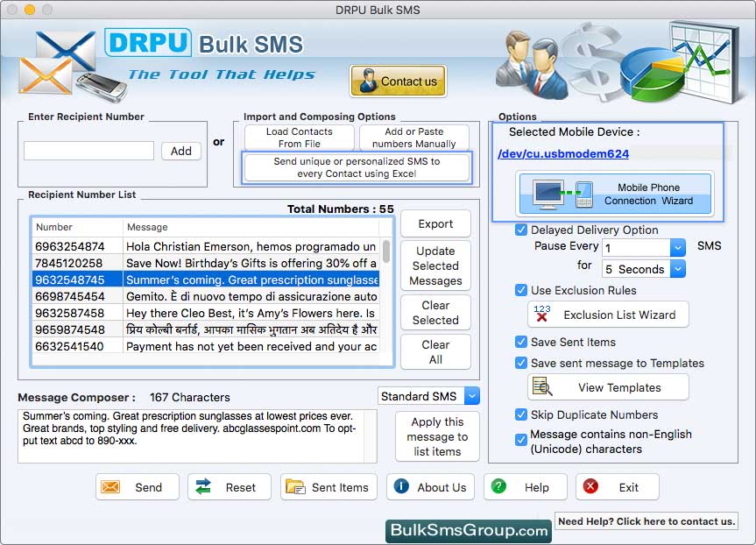
Task: Click Add or Paste numbers Manually
Action: pos(413,138)
